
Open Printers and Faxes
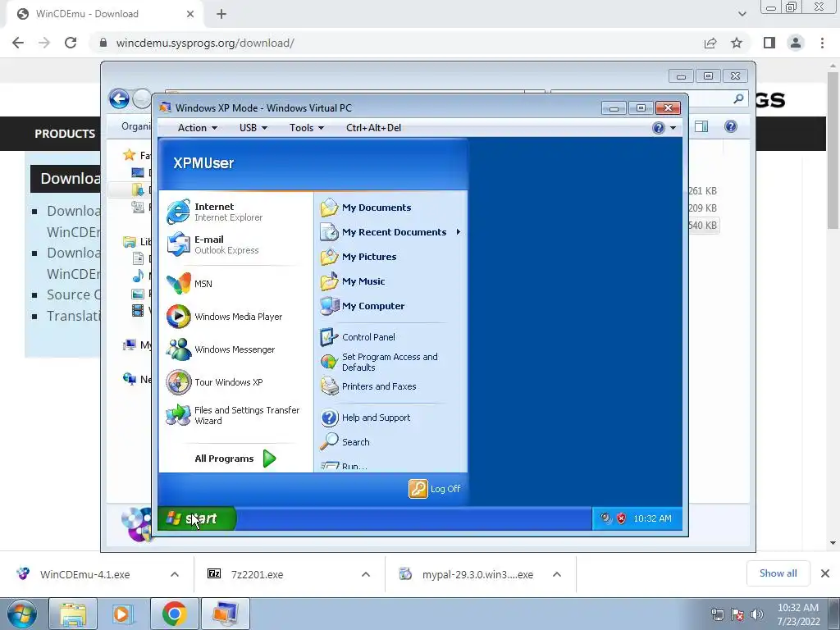[368, 386]
